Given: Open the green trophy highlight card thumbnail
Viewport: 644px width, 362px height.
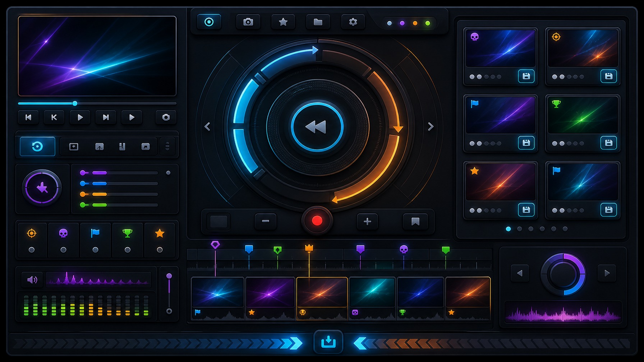Looking at the screenshot, I should coord(583,115).
